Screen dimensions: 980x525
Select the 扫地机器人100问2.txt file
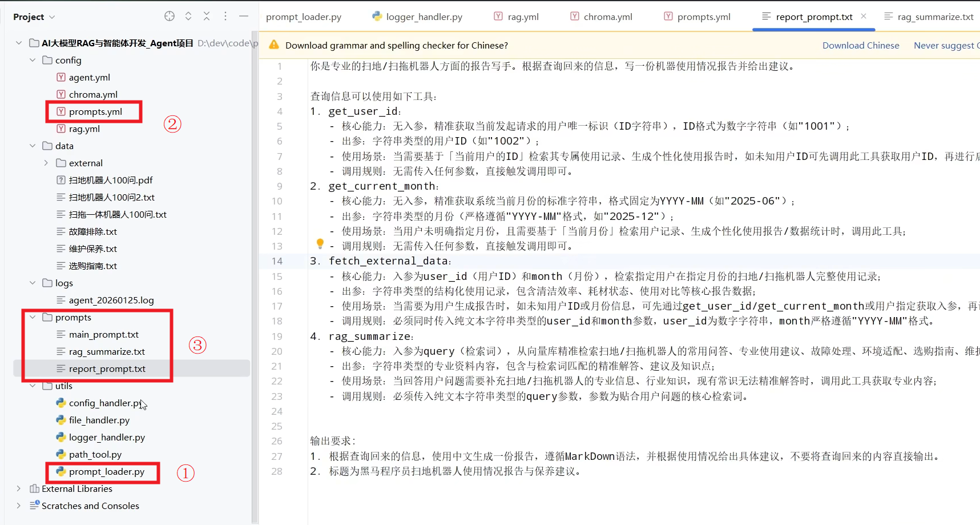coord(112,197)
